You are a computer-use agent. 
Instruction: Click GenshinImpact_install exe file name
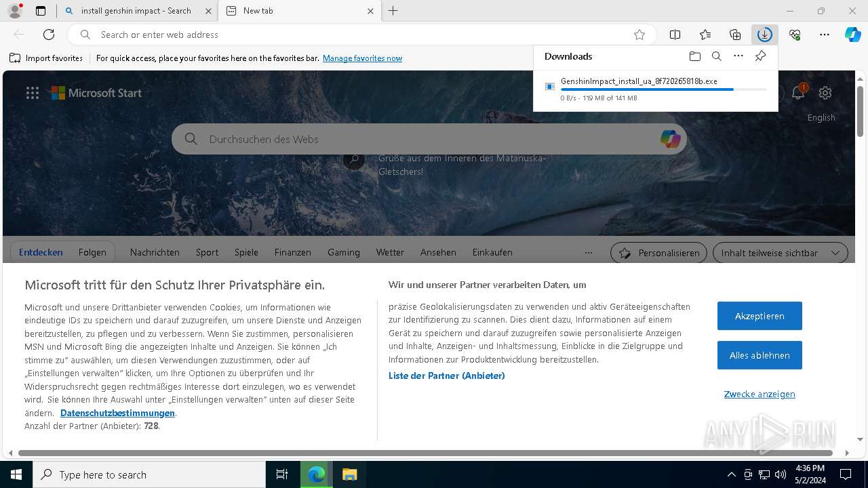[639, 81]
